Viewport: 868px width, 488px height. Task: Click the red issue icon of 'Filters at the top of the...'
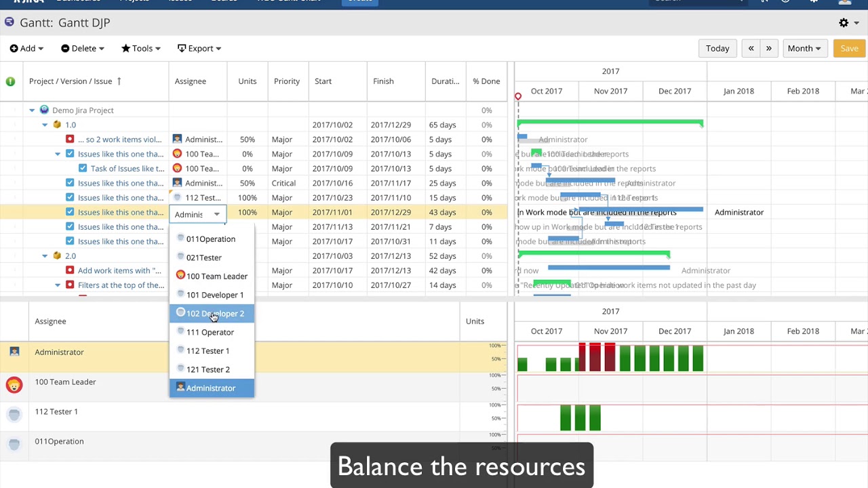tap(70, 285)
